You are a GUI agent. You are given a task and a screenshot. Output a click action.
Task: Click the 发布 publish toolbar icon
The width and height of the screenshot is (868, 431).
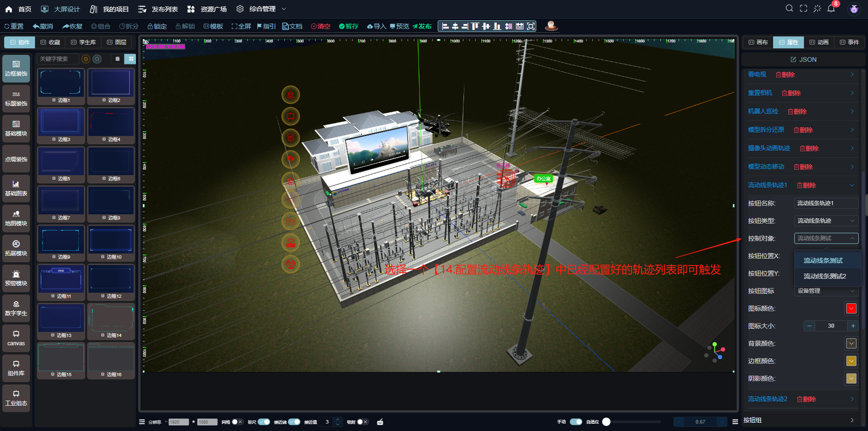pyautogui.click(x=422, y=26)
